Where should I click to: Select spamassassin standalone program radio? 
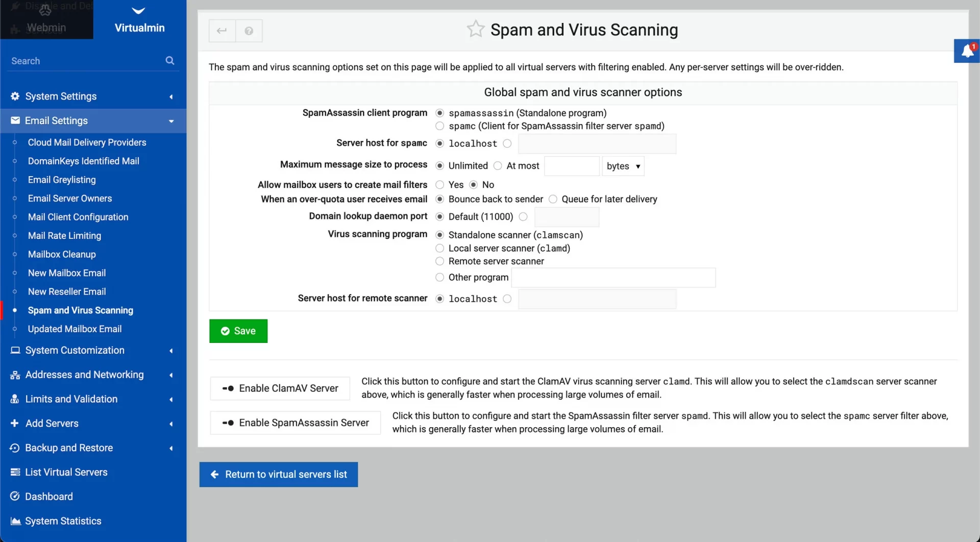click(x=439, y=113)
